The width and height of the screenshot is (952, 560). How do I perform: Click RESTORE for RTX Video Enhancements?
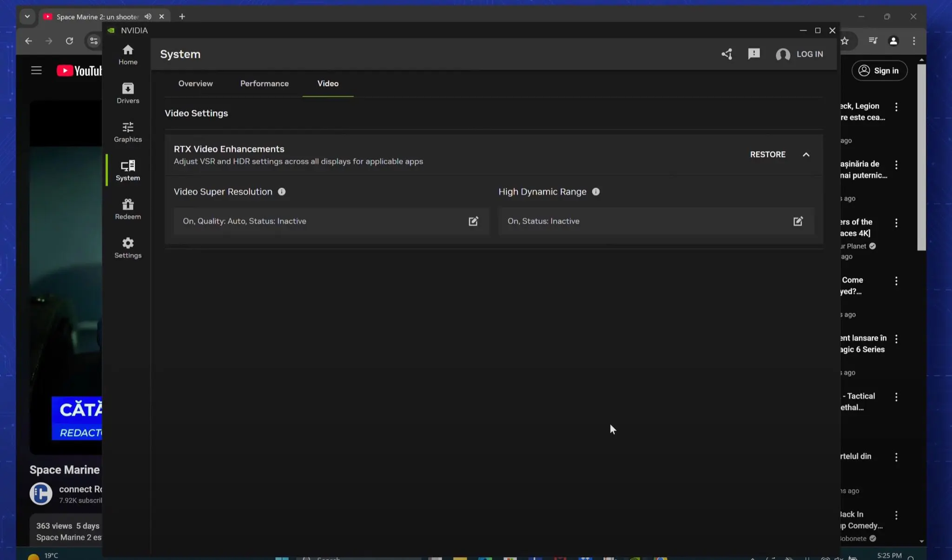(x=767, y=155)
